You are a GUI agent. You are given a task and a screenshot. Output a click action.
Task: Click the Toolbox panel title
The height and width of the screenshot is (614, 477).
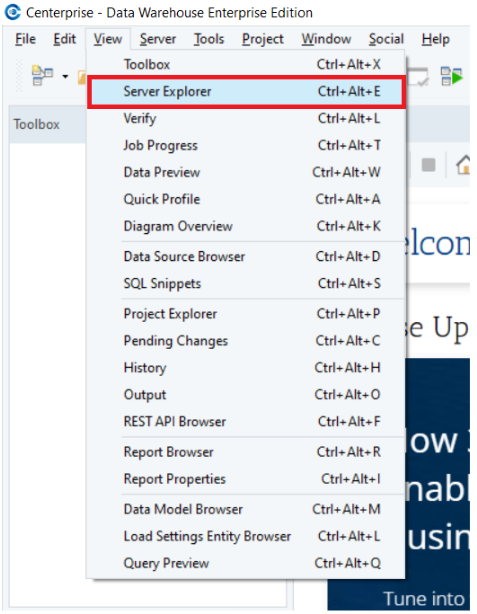[x=36, y=125]
